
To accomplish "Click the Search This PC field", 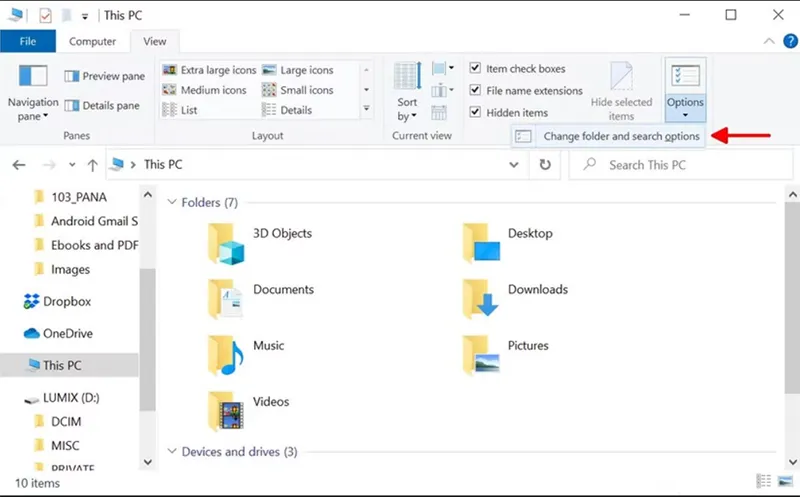I will [681, 165].
